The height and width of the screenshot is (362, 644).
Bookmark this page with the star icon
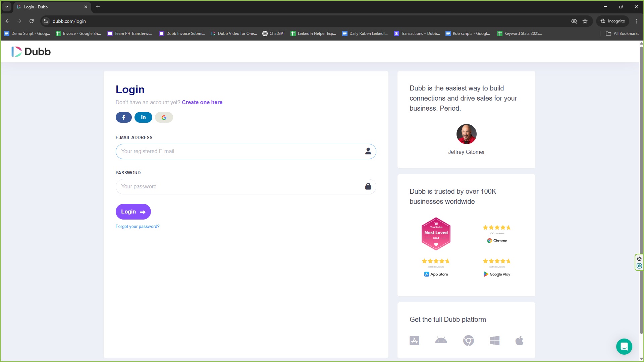(585, 21)
